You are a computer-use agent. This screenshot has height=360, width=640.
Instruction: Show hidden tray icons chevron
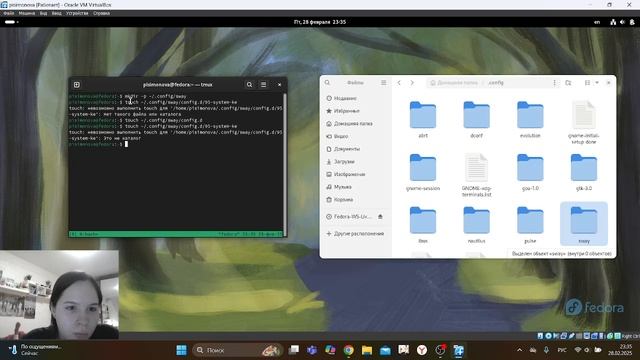tap(519, 350)
